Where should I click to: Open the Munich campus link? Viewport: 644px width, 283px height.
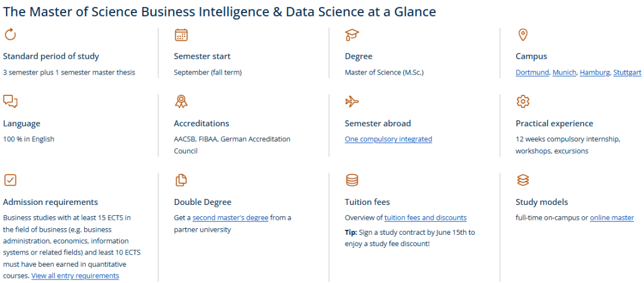(x=564, y=73)
